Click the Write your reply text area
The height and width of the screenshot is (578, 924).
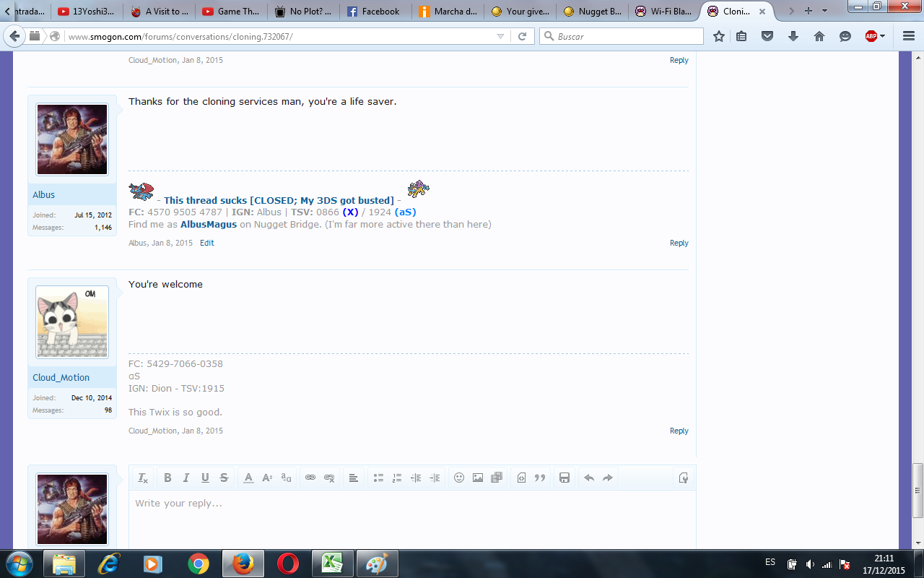(411, 517)
